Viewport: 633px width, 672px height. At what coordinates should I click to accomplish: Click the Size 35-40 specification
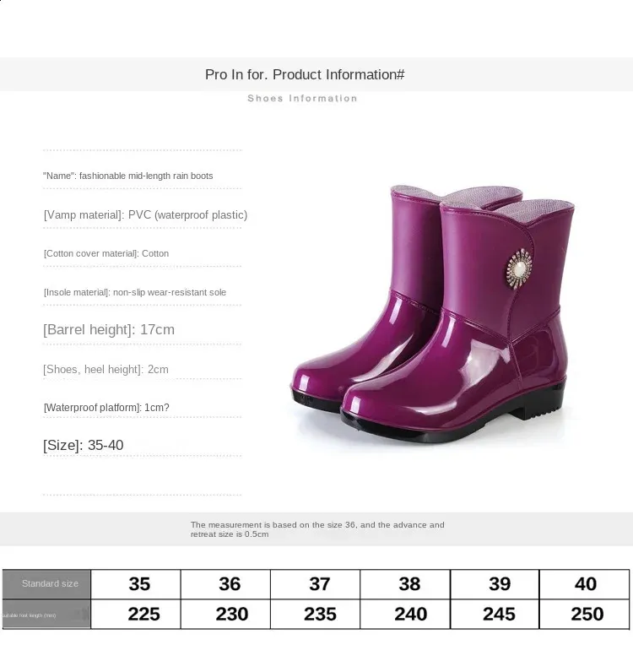[x=84, y=445]
